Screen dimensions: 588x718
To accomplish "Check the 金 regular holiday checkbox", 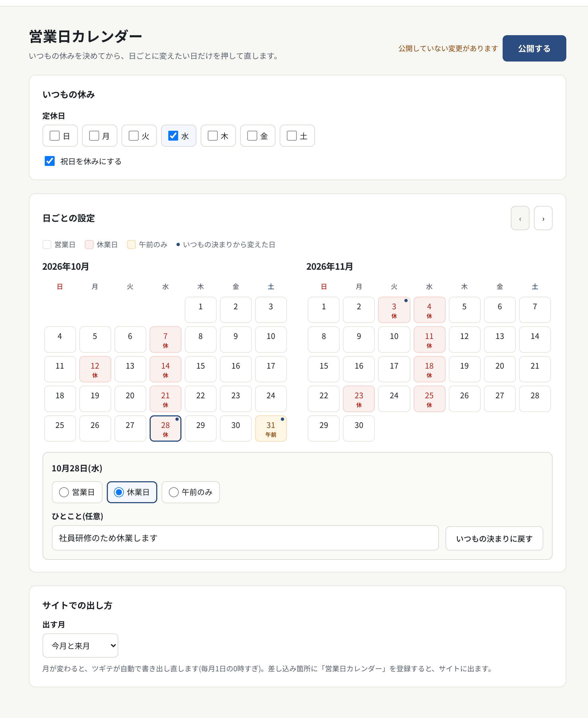I will [x=252, y=136].
